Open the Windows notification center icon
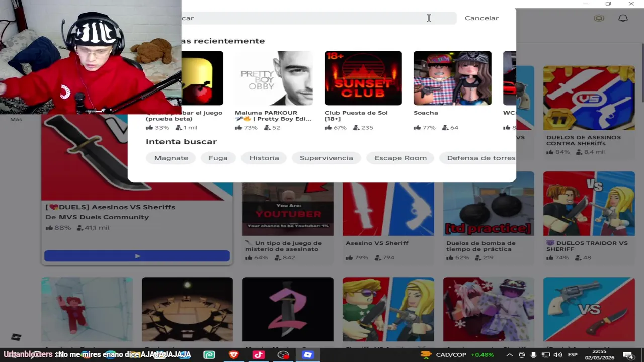This screenshot has height=362, width=644. pyautogui.click(x=628, y=355)
